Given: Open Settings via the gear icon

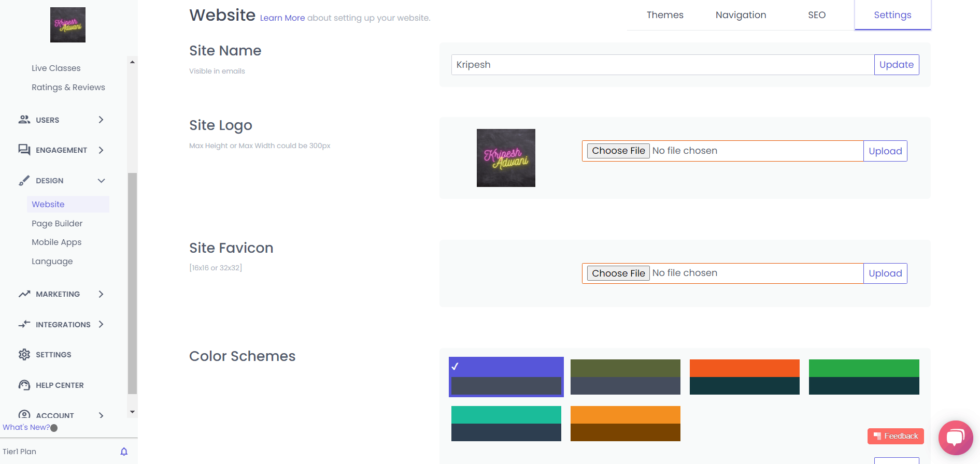Looking at the screenshot, I should (24, 355).
